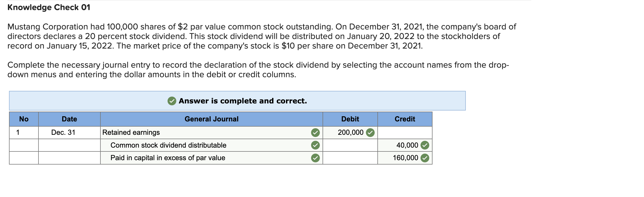Click the checkmark next to Common stock dividend distributable
The image size is (644, 197).
tap(315, 145)
